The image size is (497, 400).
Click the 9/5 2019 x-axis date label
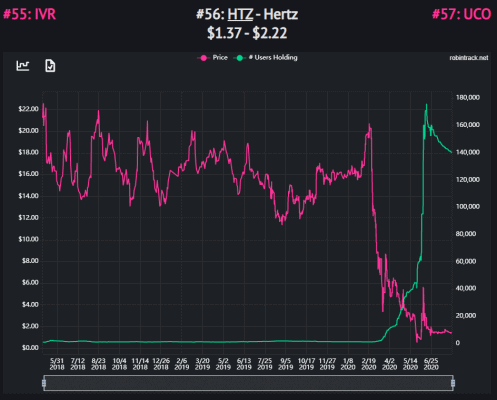point(286,364)
